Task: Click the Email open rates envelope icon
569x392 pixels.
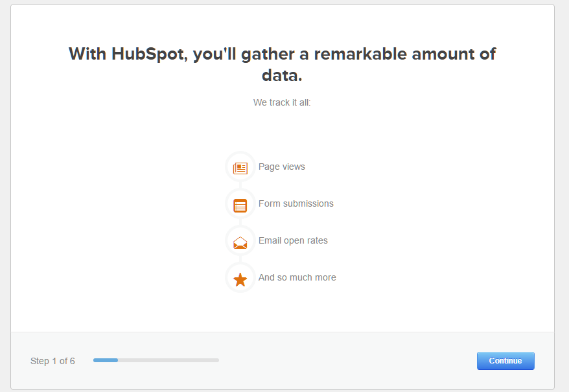Action: (240, 242)
